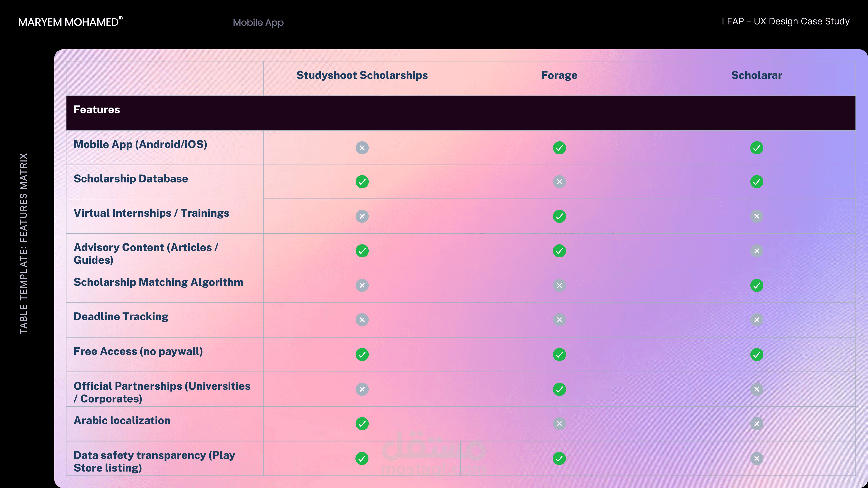Viewport: 868px width, 488px height.
Task: Click Forage's check for Official Partnerships row
Action: [x=559, y=389]
